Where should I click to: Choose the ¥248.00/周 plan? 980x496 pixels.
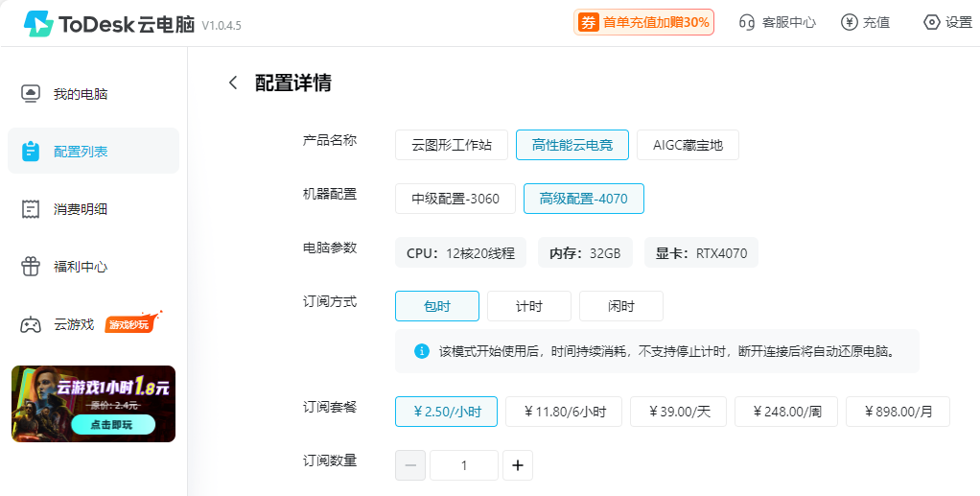[786, 412]
